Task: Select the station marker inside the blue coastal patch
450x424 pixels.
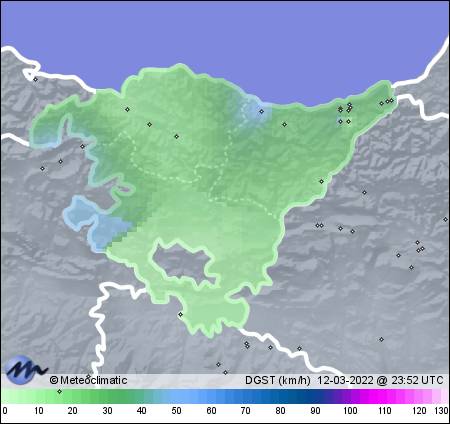Action: (262, 112)
